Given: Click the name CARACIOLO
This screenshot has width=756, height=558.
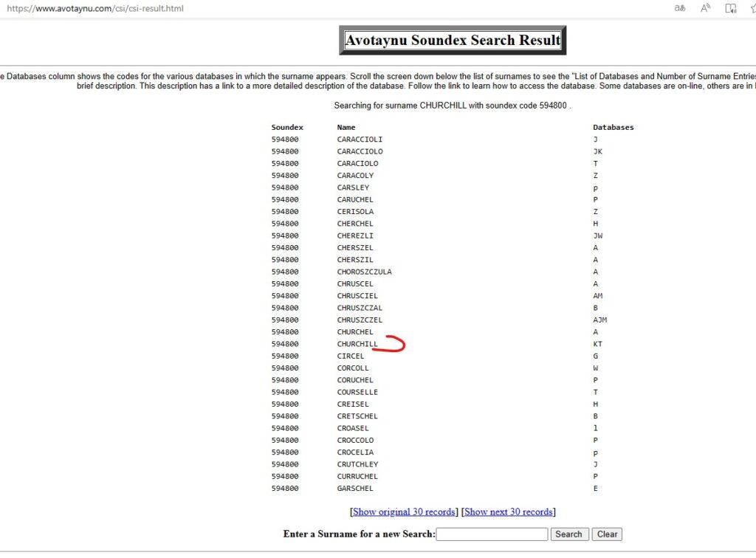Looking at the screenshot, I should click(x=358, y=163).
